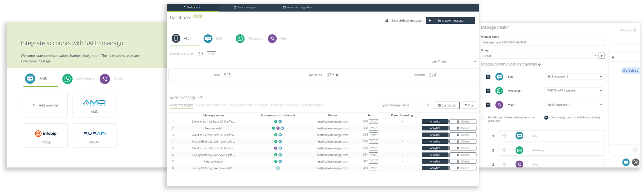
Task: Click the WhatsApp icon in Dashboard filters
Action: [x=240, y=39]
